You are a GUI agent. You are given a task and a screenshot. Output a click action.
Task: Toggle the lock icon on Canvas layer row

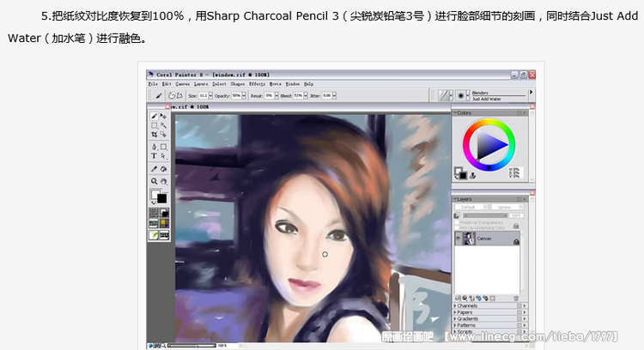pos(516,242)
